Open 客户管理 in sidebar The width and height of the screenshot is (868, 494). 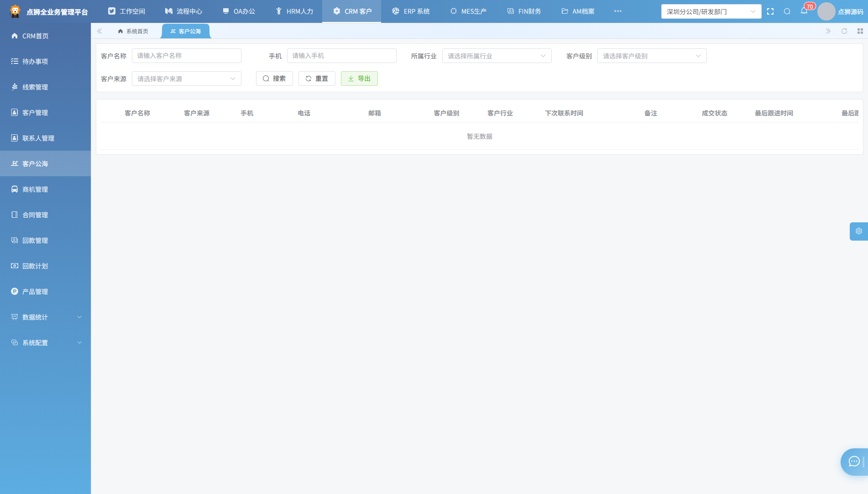point(45,112)
